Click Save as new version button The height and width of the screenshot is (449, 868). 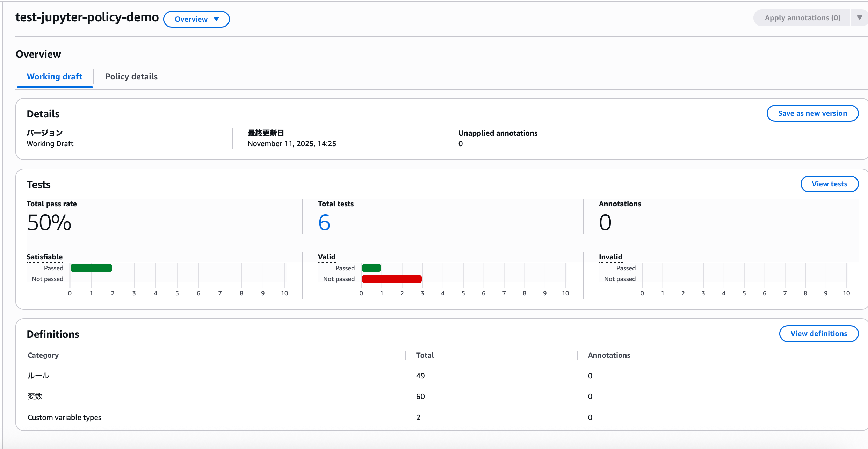(812, 113)
